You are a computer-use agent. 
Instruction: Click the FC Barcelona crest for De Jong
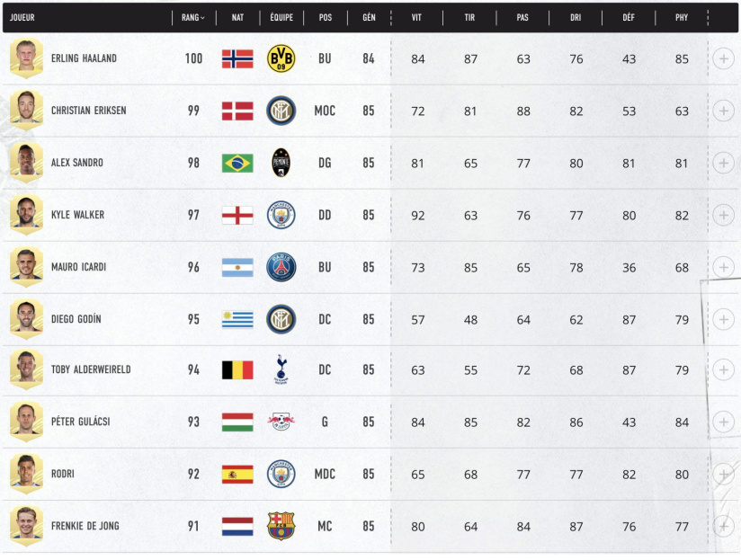coord(281,525)
